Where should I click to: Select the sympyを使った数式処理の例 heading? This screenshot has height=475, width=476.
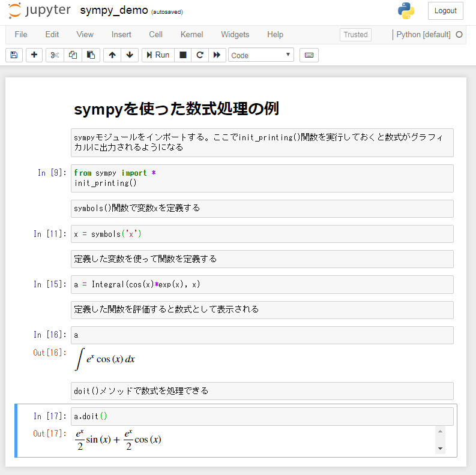click(x=176, y=109)
